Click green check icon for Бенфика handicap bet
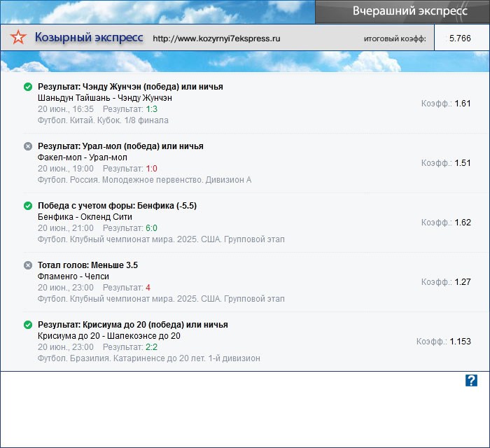Image resolution: width=490 pixels, height=448 pixels. click(28, 206)
